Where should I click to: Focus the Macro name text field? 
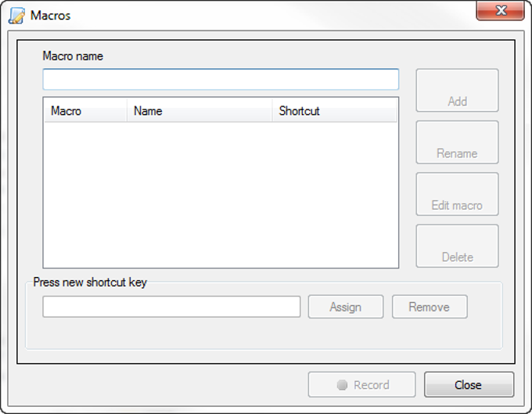pos(221,79)
